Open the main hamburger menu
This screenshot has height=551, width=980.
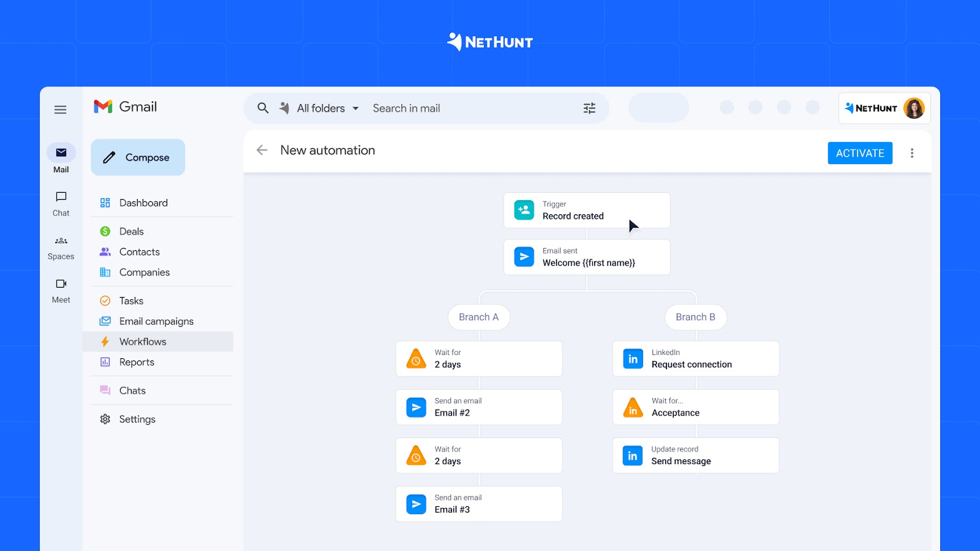60,110
